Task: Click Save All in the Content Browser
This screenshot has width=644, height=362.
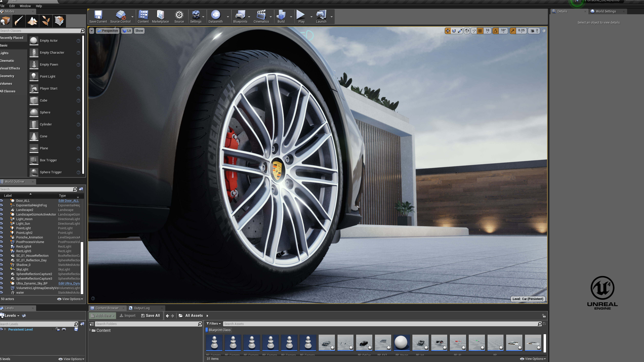Action: click(x=151, y=316)
